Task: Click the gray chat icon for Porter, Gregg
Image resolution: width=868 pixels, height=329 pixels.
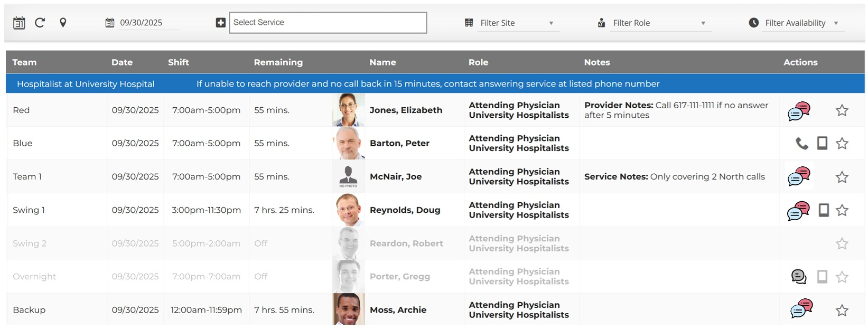Action: (x=799, y=277)
